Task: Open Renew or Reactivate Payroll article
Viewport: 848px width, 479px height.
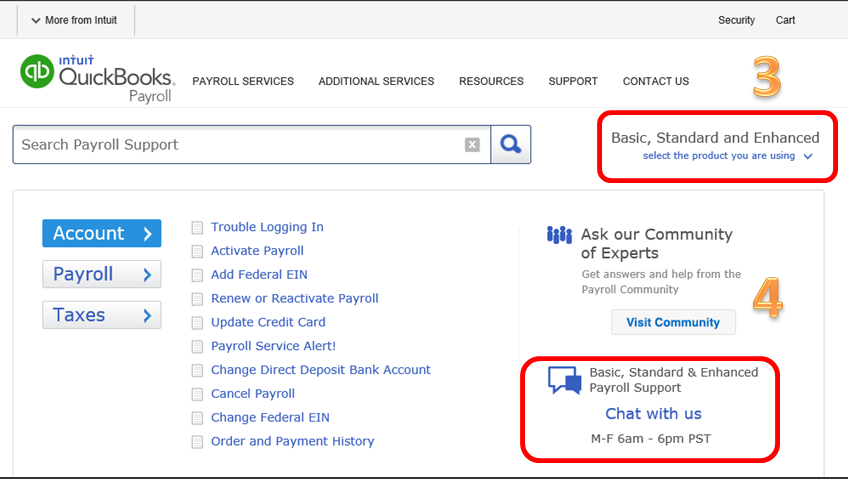Action: pyautogui.click(x=295, y=298)
